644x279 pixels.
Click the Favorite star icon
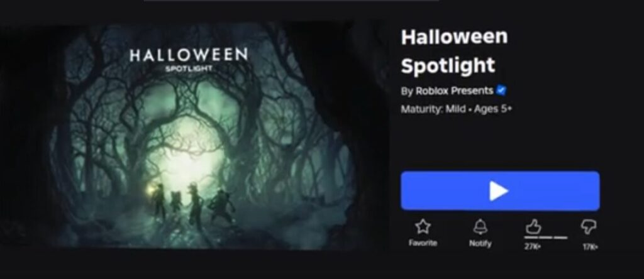point(423,226)
